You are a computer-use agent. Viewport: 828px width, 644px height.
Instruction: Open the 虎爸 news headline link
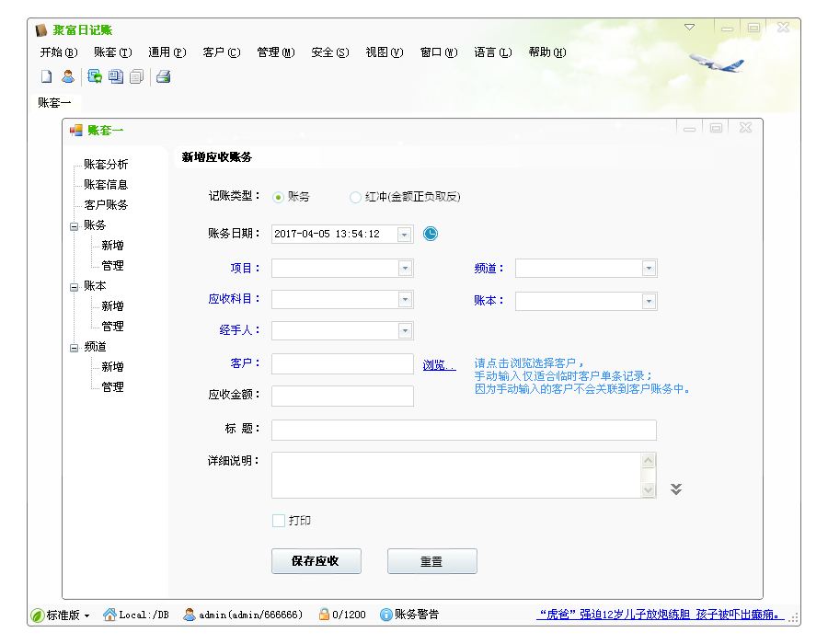coord(660,615)
